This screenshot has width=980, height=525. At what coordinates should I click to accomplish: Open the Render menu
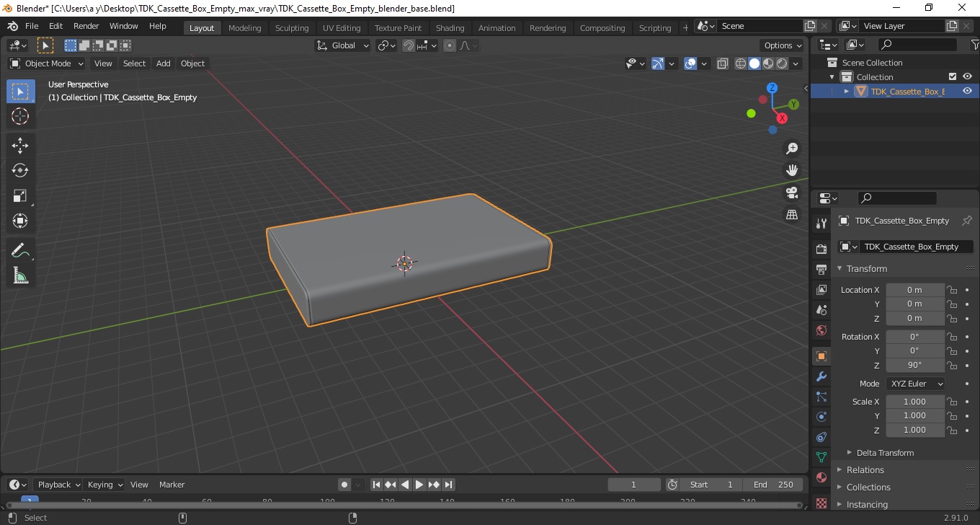click(86, 26)
